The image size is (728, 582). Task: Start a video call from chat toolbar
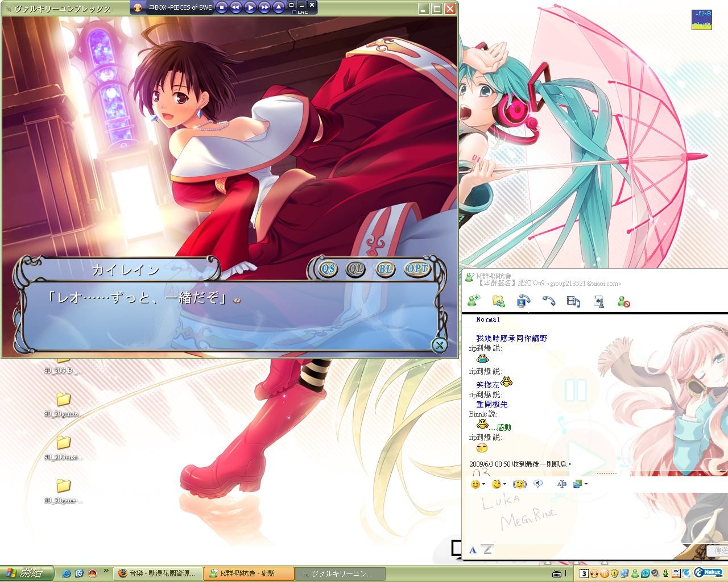tap(523, 301)
